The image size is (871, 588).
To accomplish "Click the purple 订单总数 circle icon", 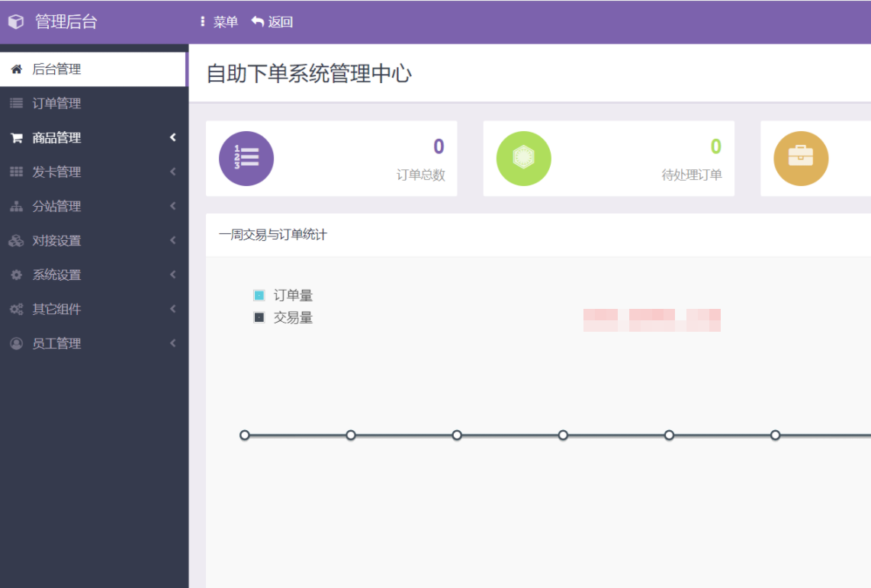I will click(246, 158).
